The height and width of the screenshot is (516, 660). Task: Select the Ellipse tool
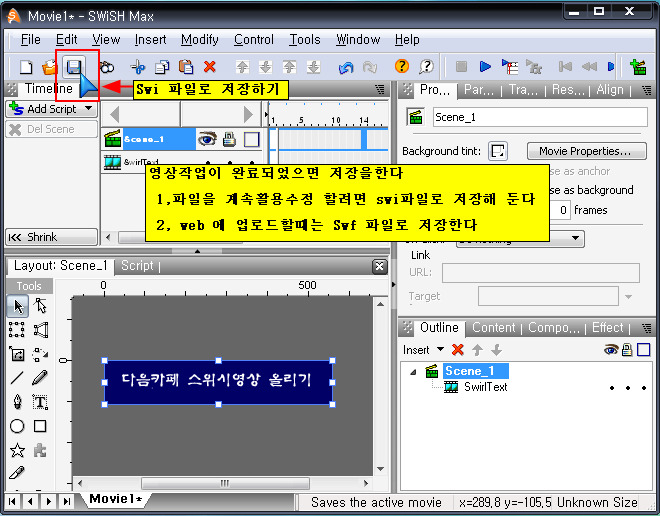click(x=17, y=426)
